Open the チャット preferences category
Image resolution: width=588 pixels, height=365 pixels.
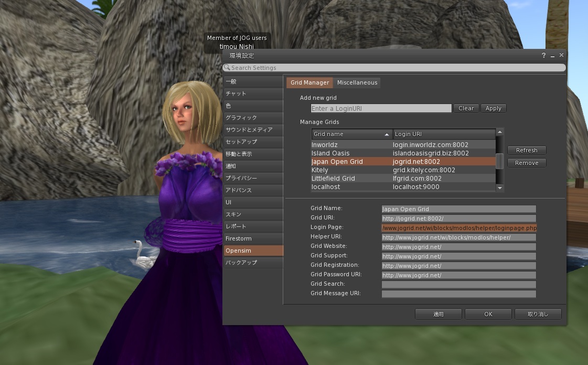pos(253,93)
